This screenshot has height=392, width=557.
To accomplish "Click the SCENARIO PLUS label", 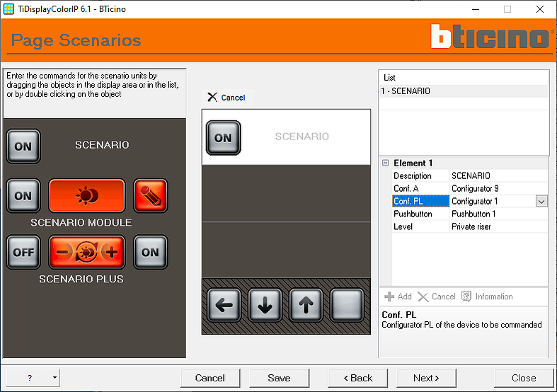I will click(81, 279).
